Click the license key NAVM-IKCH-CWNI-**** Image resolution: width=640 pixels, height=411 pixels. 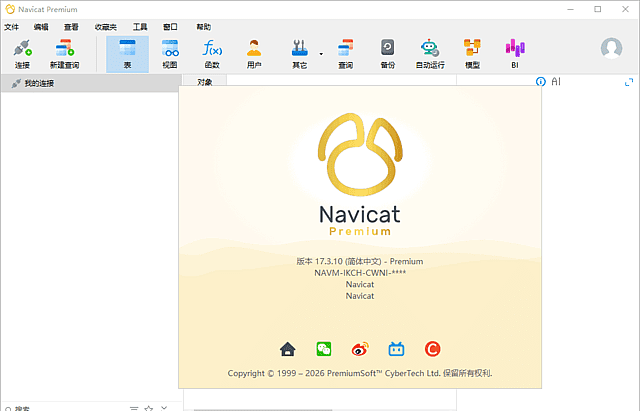(x=360, y=273)
